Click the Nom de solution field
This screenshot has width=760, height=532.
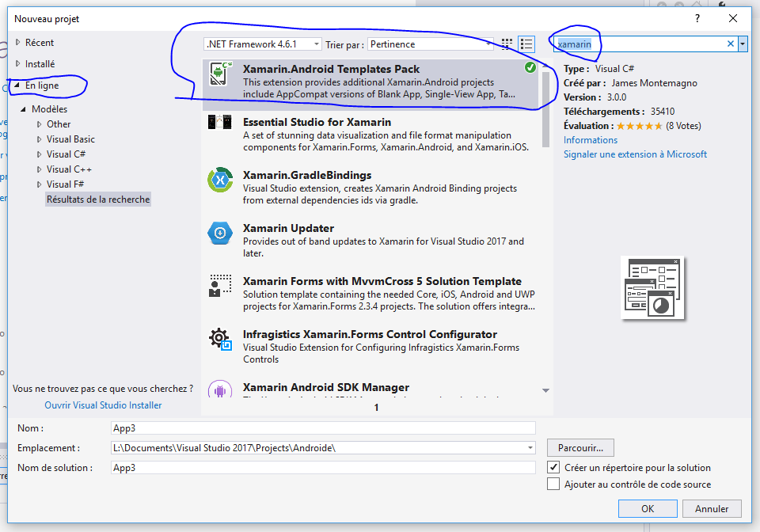[323, 468]
